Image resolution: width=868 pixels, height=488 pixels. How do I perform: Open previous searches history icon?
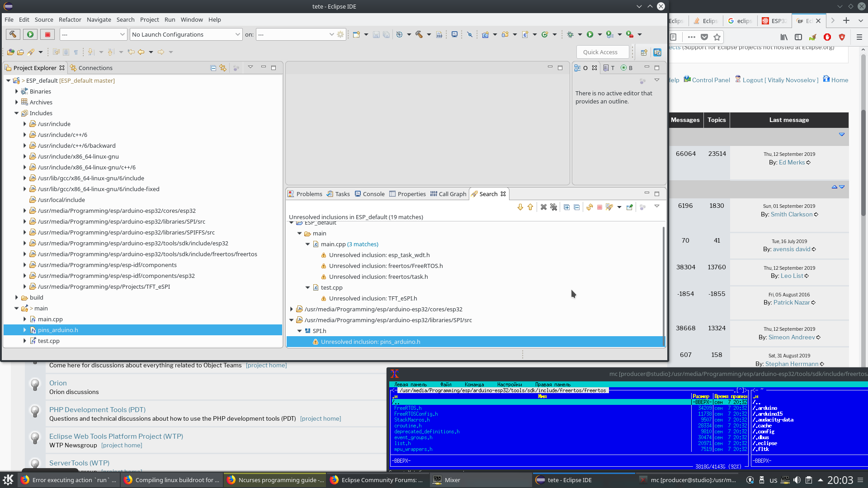tap(609, 207)
